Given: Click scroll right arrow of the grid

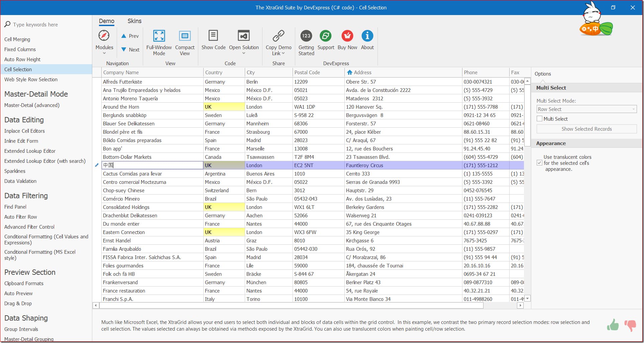Looking at the screenshot, I should tap(520, 305).
